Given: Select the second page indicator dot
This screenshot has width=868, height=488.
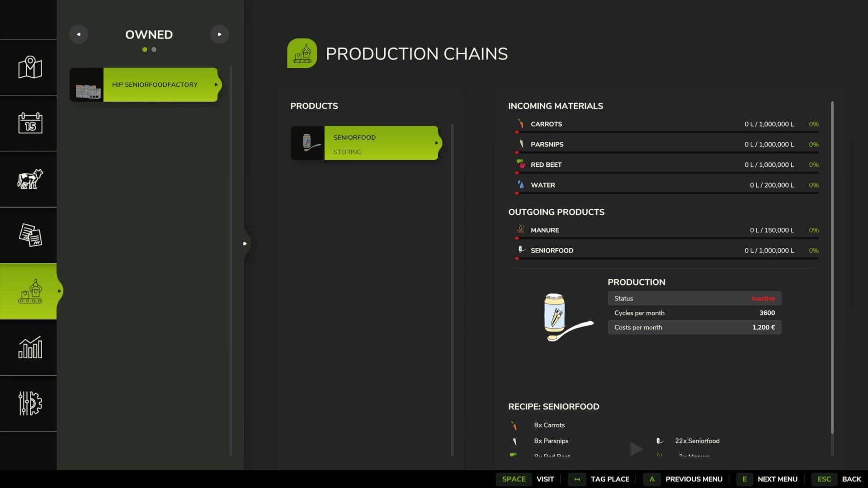Looking at the screenshot, I should click(x=154, y=50).
